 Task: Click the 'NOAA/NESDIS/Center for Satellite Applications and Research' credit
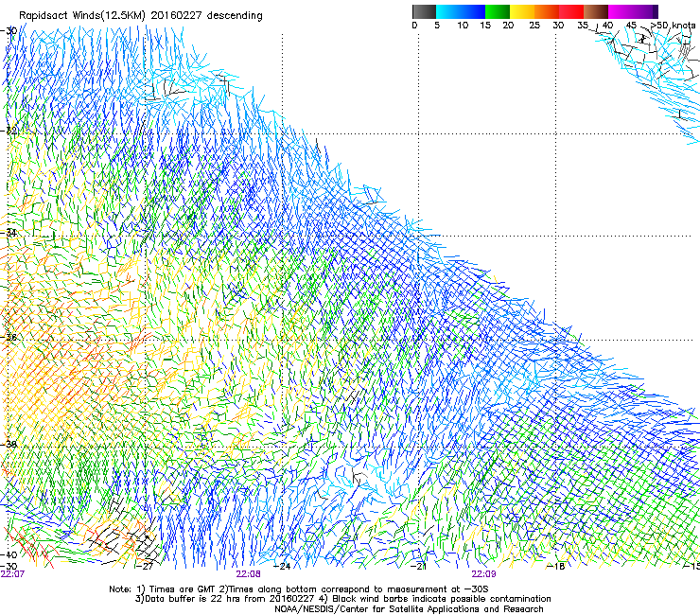[x=409, y=609]
